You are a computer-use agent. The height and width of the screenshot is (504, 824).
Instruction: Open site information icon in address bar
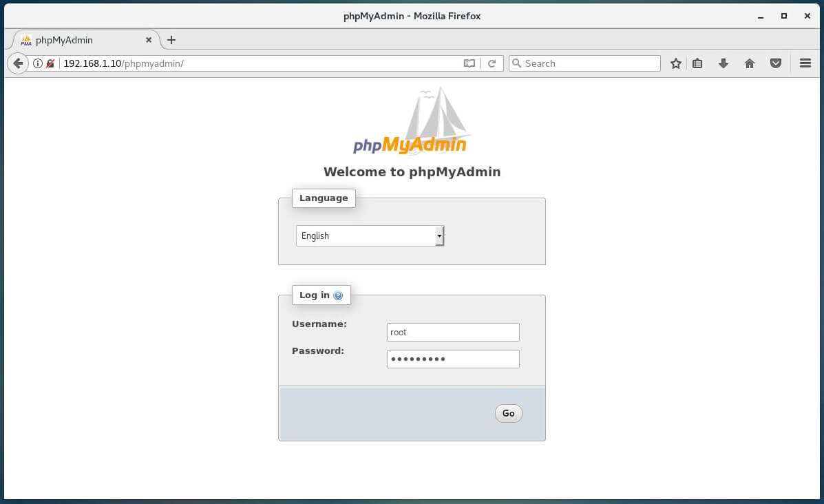point(38,63)
